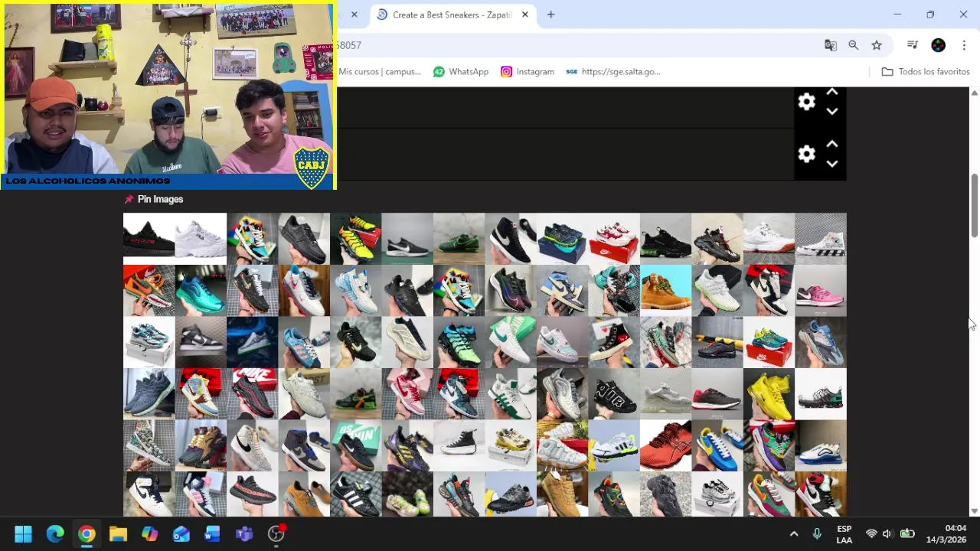
Task: Open the Mis cursos campus bookmark
Action: click(x=380, y=72)
